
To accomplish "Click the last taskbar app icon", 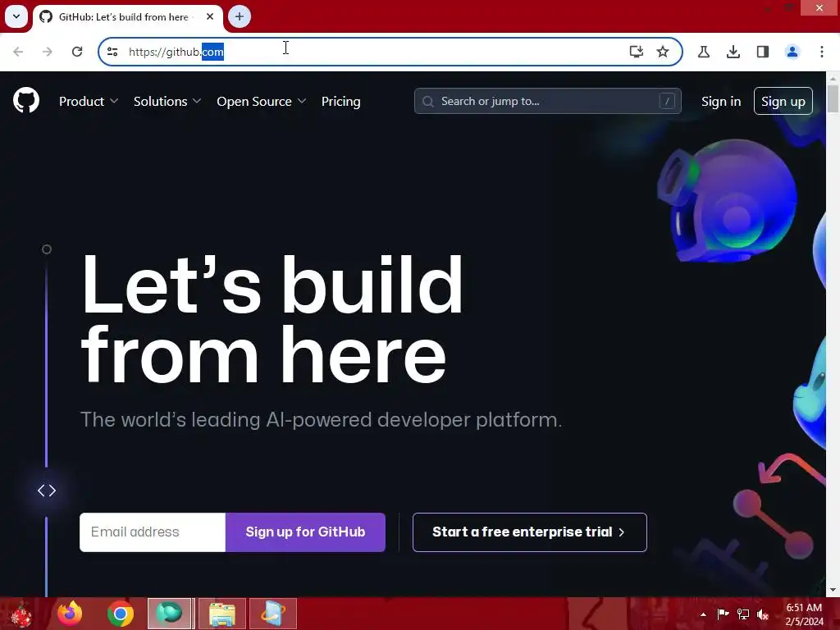I will [272, 614].
